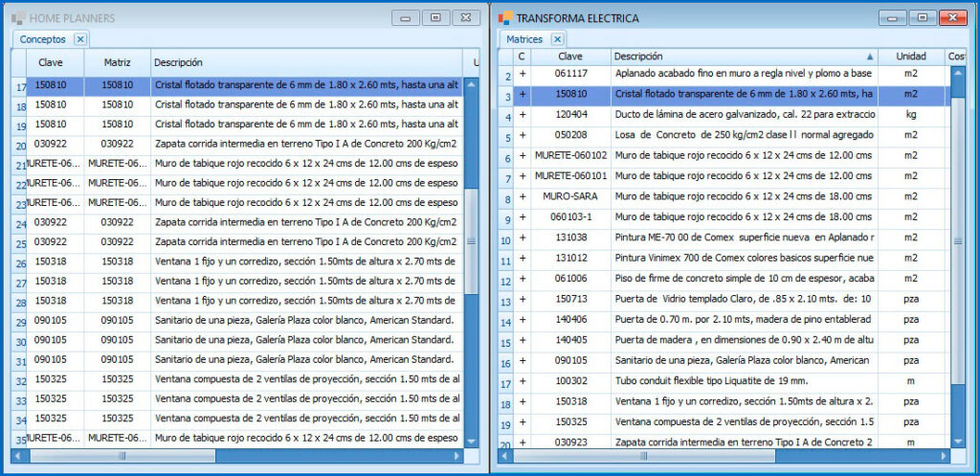Image resolution: width=980 pixels, height=476 pixels.
Task: Select row 16 header in Matrices grid
Action: click(x=506, y=361)
